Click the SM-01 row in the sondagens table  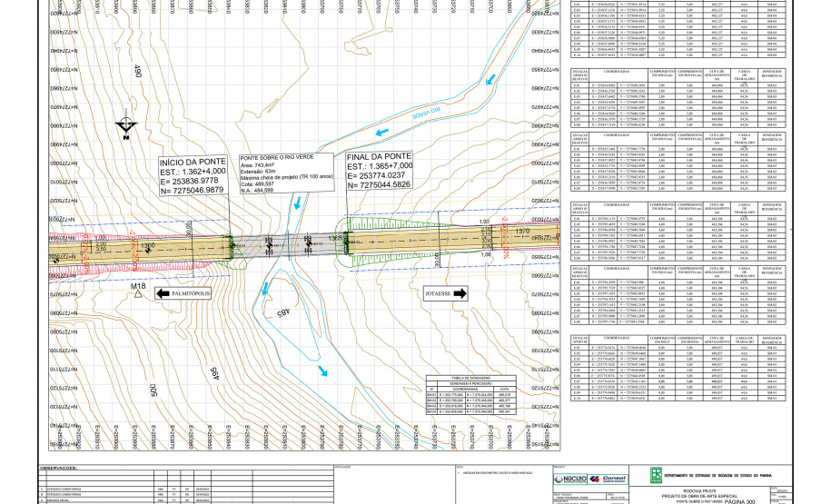click(471, 395)
